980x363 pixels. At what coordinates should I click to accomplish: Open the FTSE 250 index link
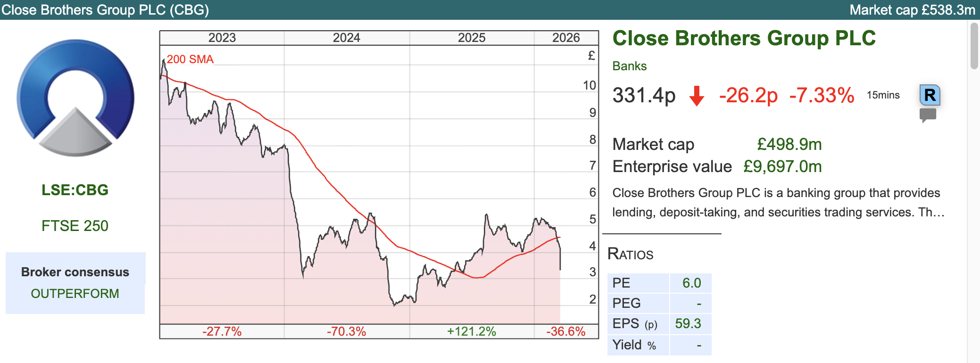(75, 226)
